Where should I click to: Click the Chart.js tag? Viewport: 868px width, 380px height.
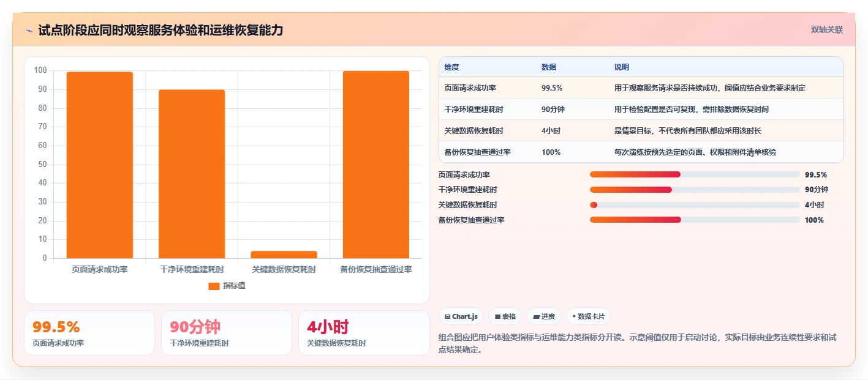[x=461, y=316]
